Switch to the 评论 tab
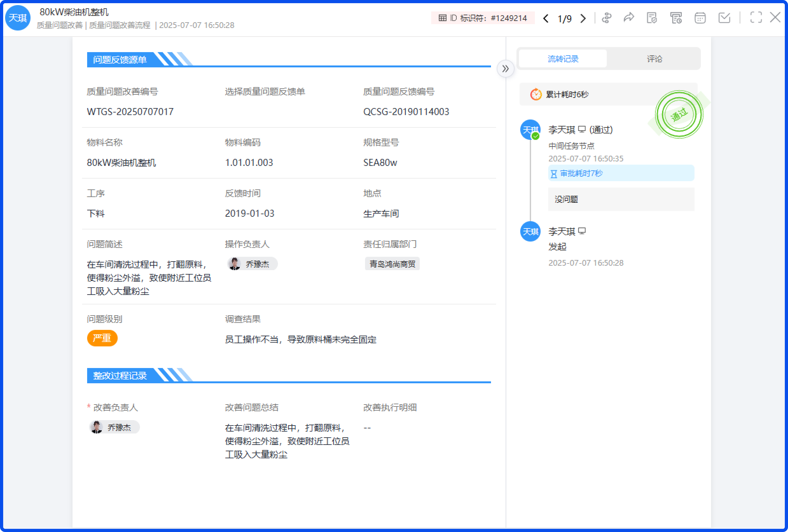This screenshot has width=788, height=532. (x=654, y=58)
